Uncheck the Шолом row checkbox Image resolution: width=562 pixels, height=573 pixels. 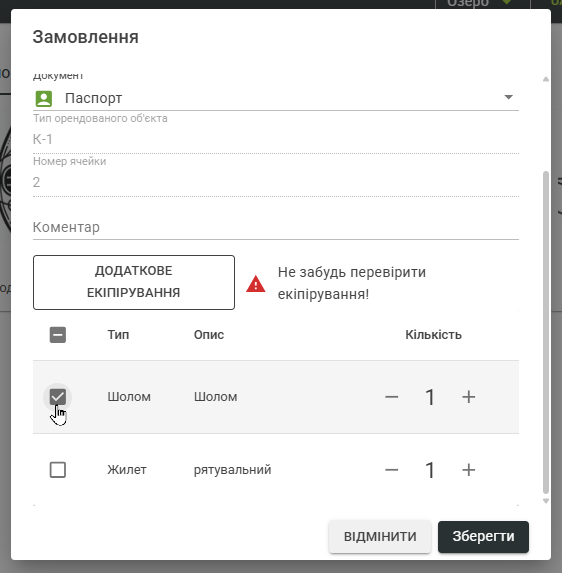click(58, 397)
